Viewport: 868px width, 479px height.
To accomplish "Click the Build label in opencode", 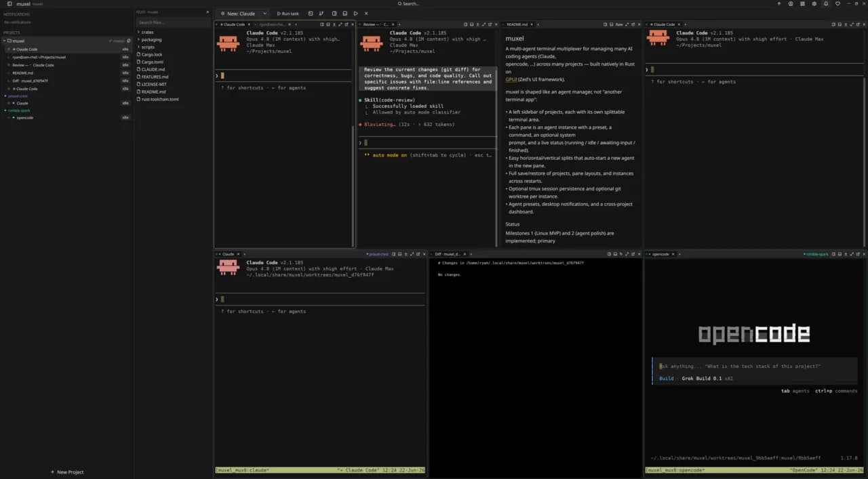I will 667,379.
